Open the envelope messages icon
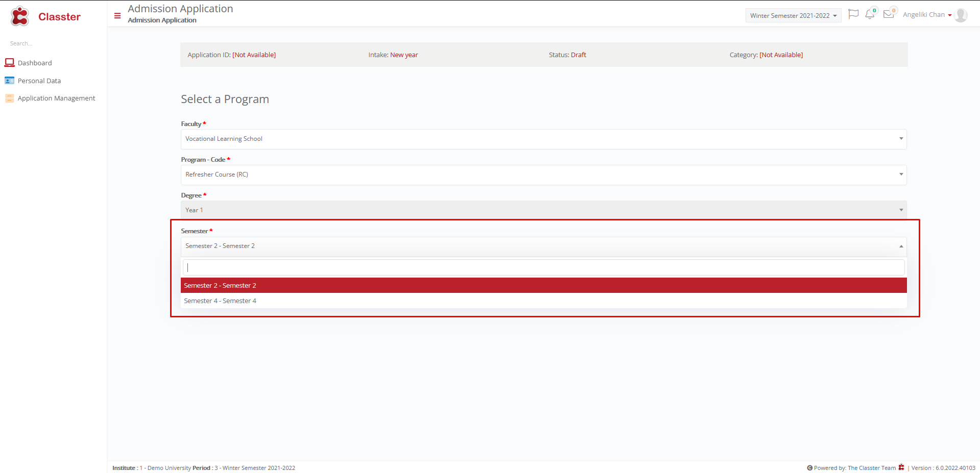 tap(889, 14)
